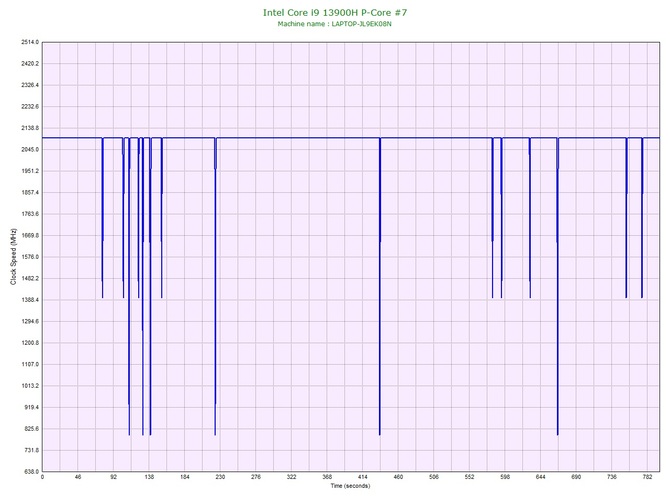Select the 2138.8 y-axis value
This screenshot has height=503, width=670.
click(30, 128)
